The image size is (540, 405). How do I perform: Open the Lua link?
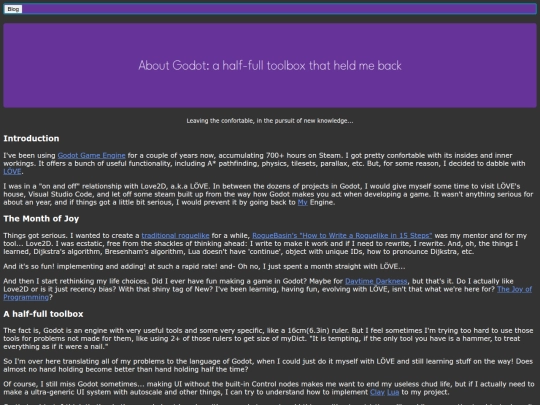point(393,392)
